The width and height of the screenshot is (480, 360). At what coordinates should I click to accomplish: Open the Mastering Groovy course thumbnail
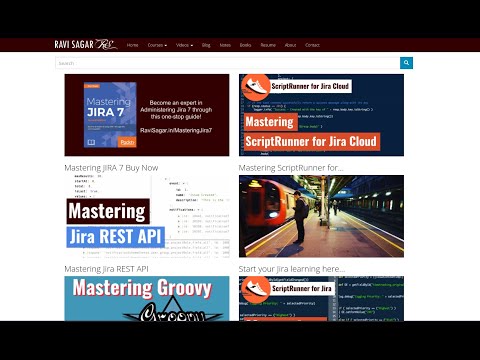(x=147, y=299)
